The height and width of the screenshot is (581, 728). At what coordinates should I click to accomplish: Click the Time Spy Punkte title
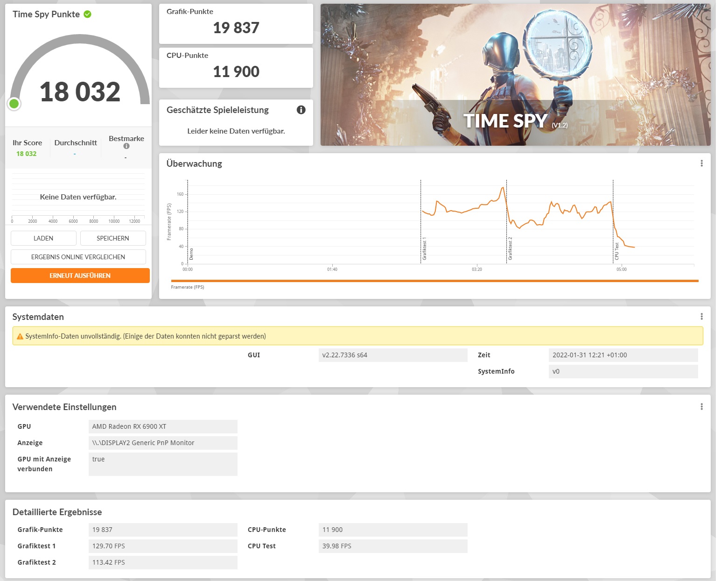[x=46, y=14]
